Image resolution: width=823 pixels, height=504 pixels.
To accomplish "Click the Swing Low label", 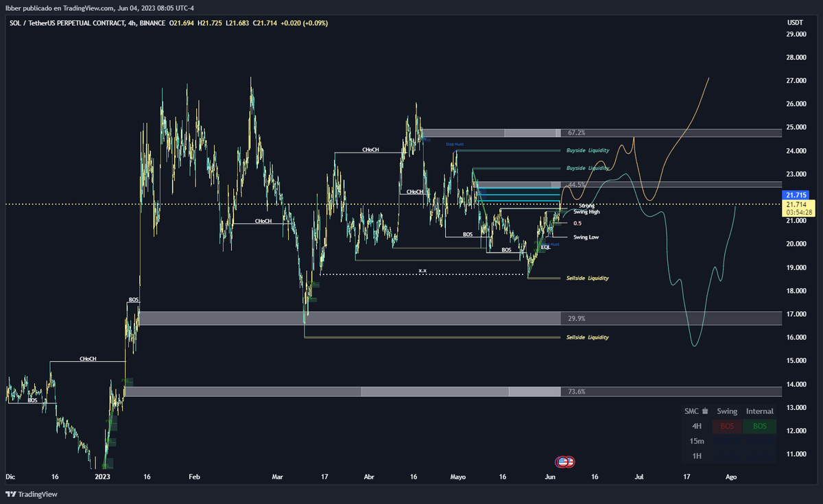I will click(586, 237).
